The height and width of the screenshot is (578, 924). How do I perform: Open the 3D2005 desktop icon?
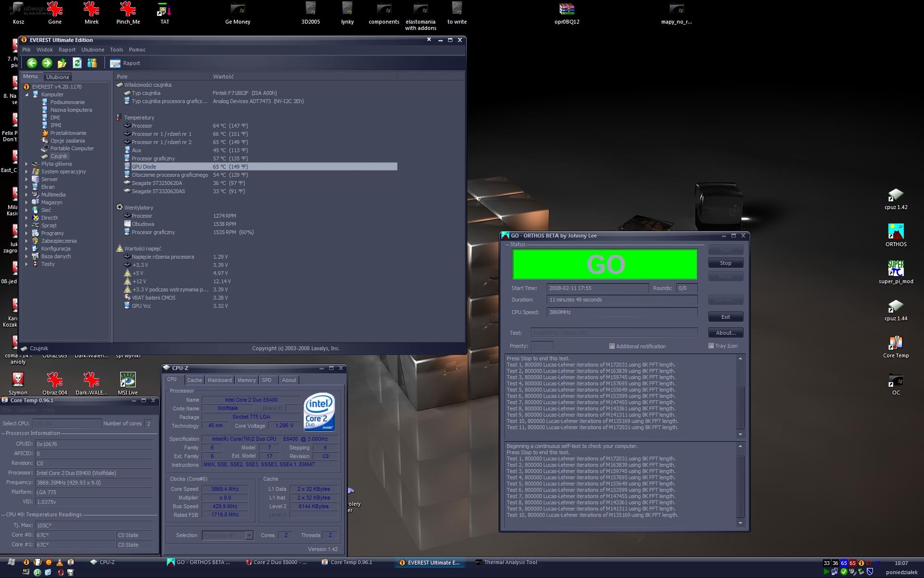[x=310, y=13]
